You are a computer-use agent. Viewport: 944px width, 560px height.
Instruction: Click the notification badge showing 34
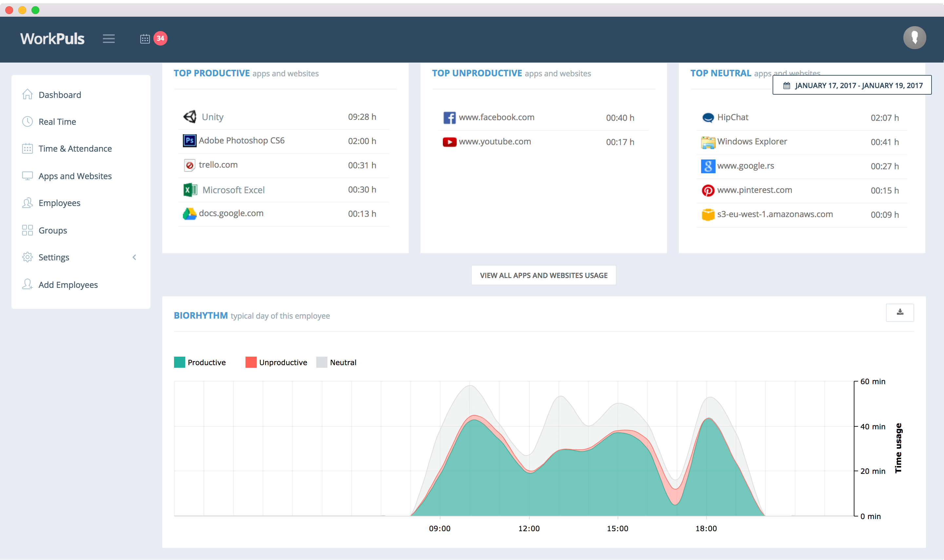coord(159,38)
